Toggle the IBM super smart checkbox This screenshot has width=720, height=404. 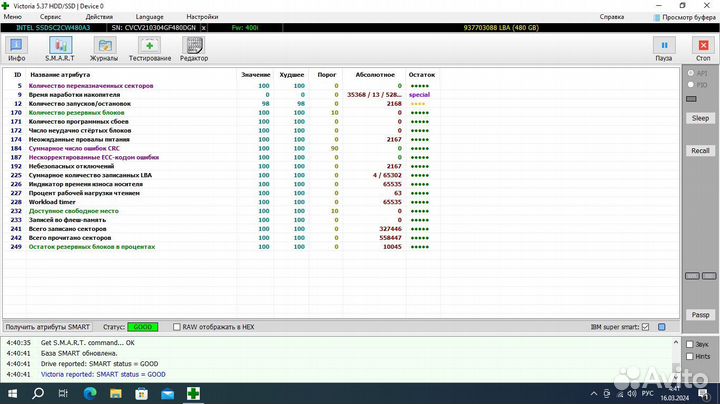tap(645, 327)
